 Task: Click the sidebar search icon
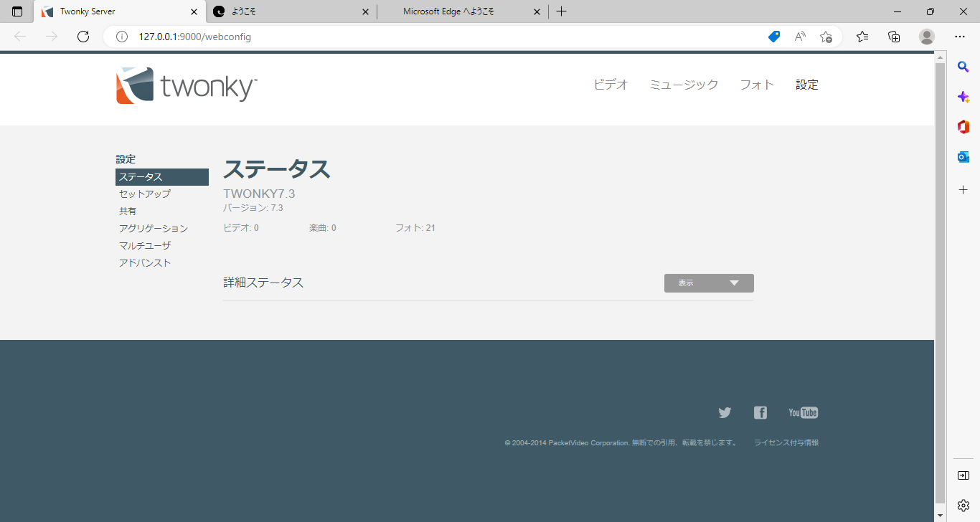click(963, 67)
